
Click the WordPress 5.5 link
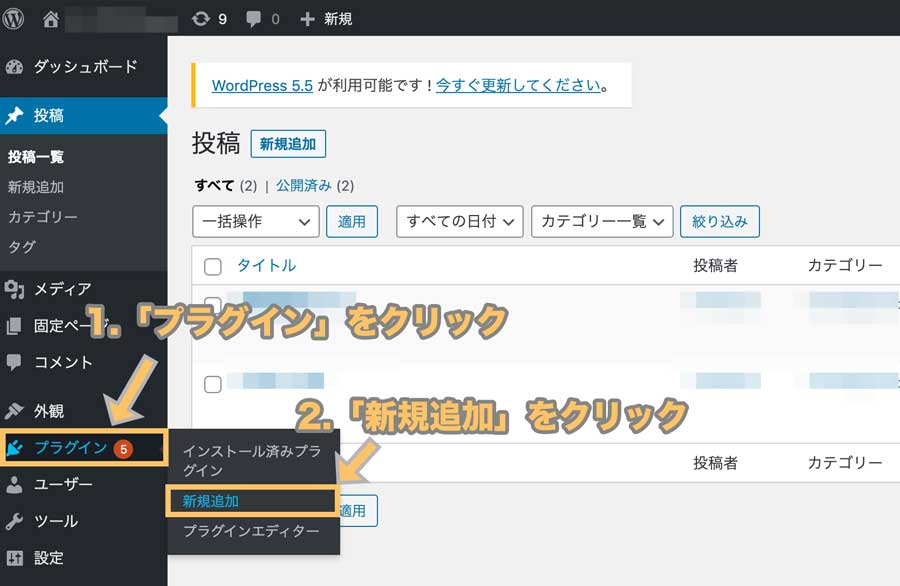click(262, 86)
